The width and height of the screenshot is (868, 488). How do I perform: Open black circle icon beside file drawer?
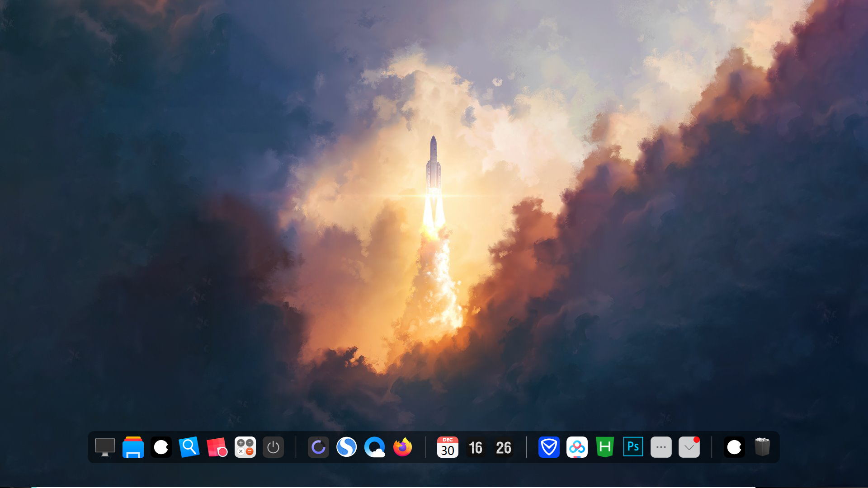click(x=161, y=447)
